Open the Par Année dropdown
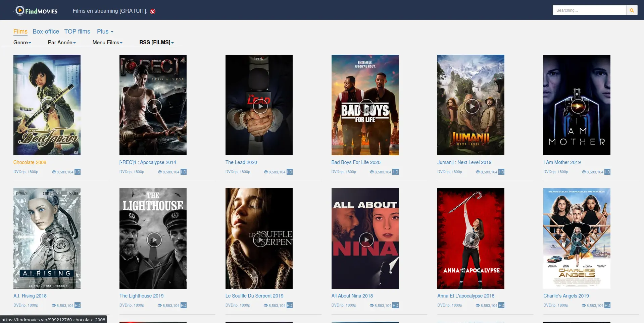The width and height of the screenshot is (644, 323). coord(62,43)
